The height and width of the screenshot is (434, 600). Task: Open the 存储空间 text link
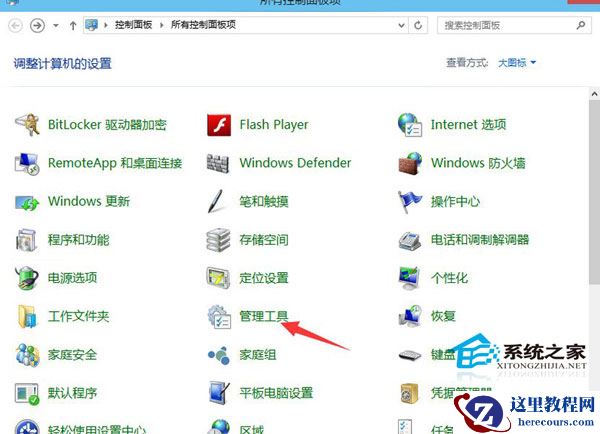(264, 240)
